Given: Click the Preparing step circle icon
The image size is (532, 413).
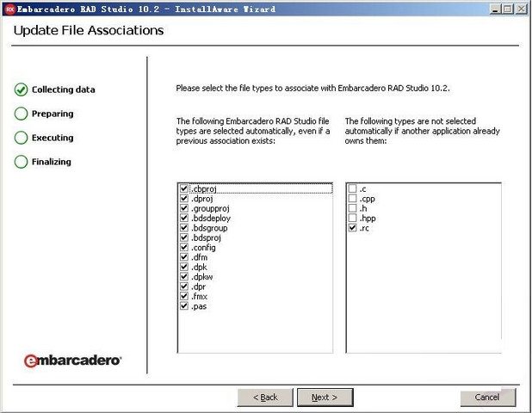Looking at the screenshot, I should [x=21, y=114].
